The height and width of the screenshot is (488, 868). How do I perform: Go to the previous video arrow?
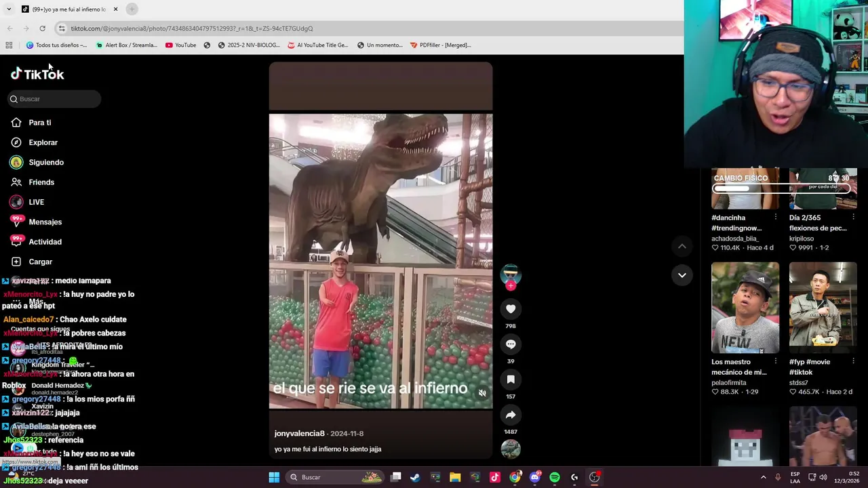[682, 247]
